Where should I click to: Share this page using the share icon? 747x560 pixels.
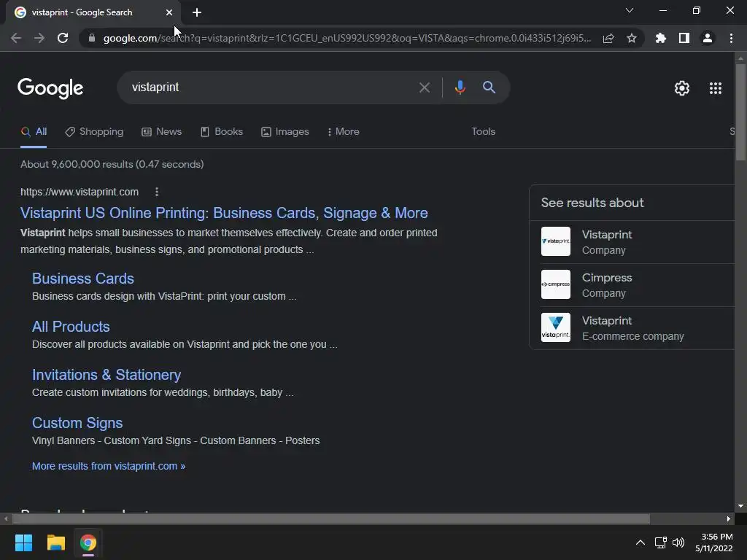click(x=608, y=38)
